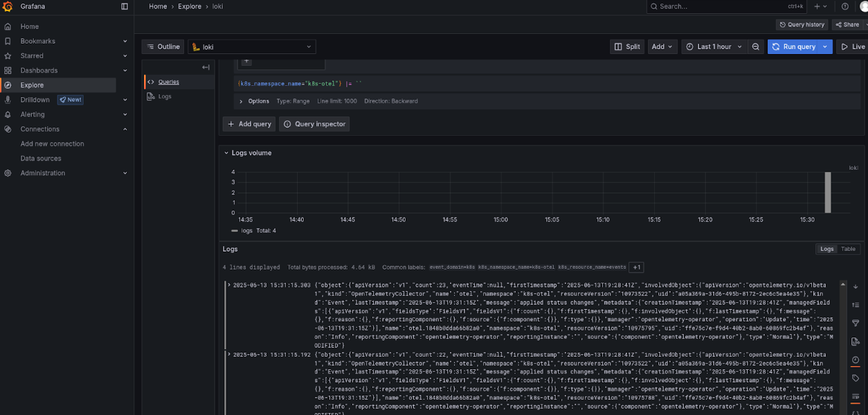Open the loki data source dropdown
The height and width of the screenshot is (415, 868).
(252, 46)
